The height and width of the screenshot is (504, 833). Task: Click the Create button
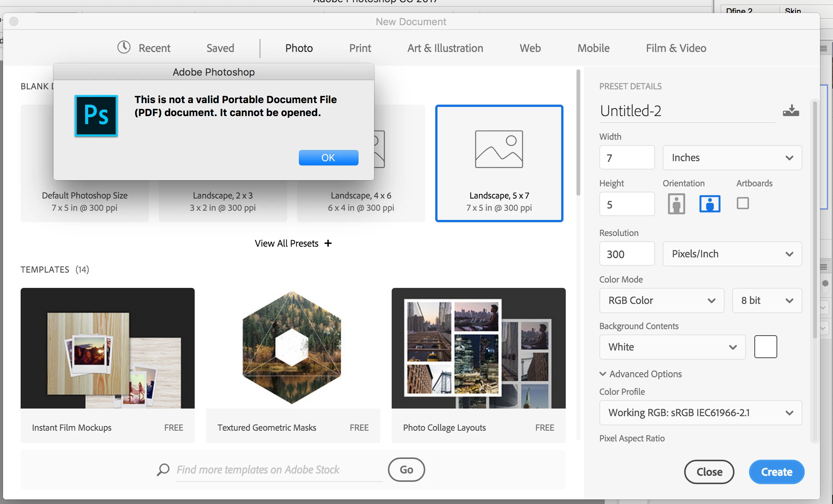776,472
